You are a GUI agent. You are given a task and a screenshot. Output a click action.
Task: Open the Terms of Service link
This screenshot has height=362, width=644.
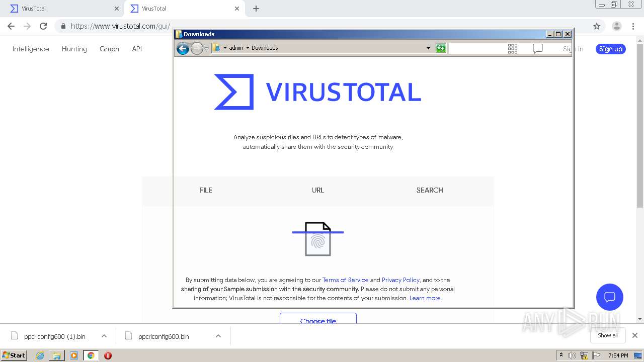click(x=345, y=280)
